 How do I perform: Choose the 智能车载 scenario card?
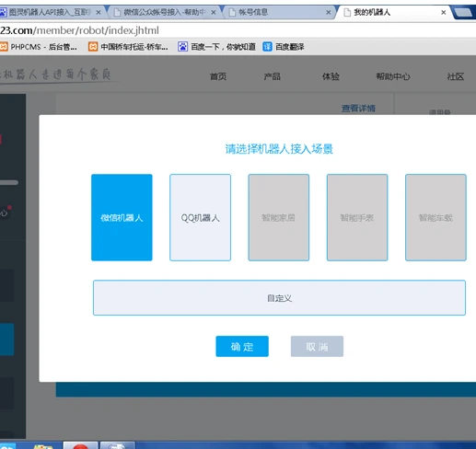click(435, 217)
